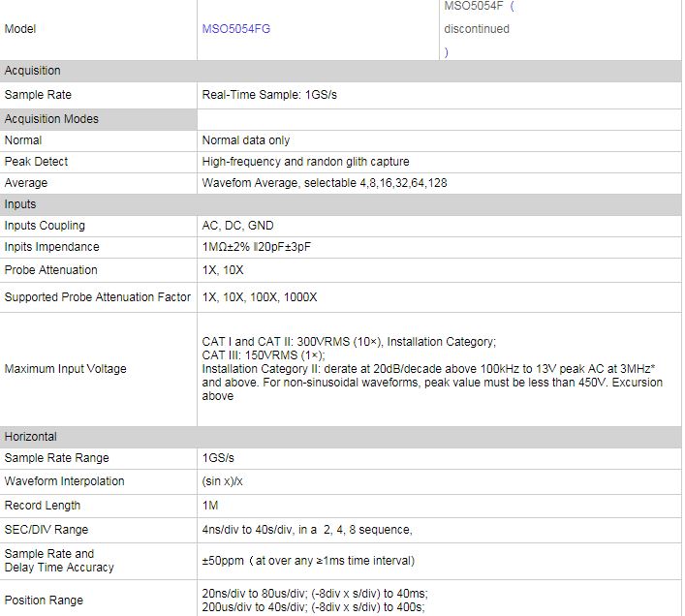
Task: Select the 'Waveform Interpolation' row label
Action: coord(64,481)
